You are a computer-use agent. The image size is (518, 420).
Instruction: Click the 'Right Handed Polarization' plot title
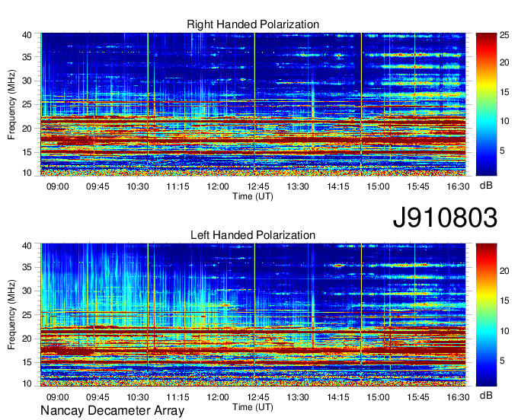(253, 24)
